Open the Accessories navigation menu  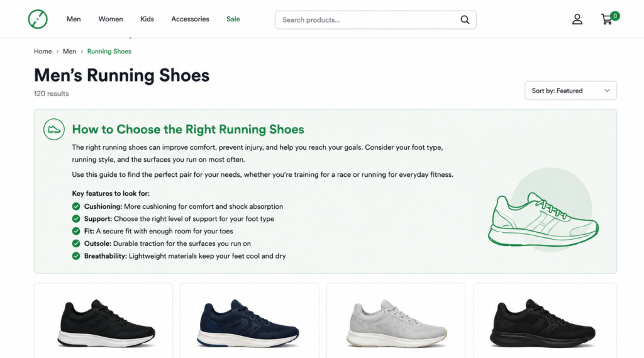pyautogui.click(x=190, y=19)
